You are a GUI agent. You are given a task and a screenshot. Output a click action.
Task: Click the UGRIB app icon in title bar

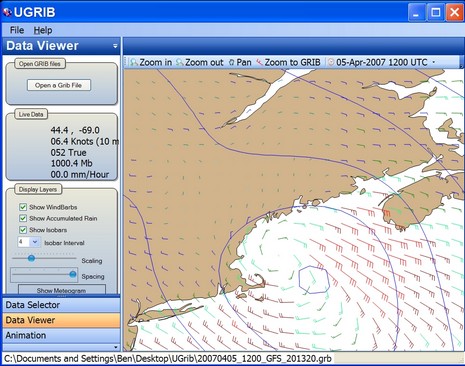click(x=7, y=12)
